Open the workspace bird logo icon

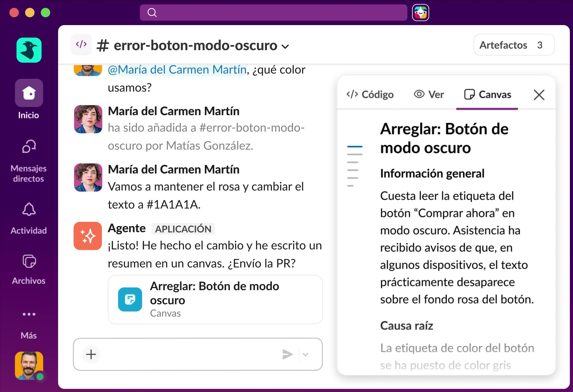pos(29,50)
